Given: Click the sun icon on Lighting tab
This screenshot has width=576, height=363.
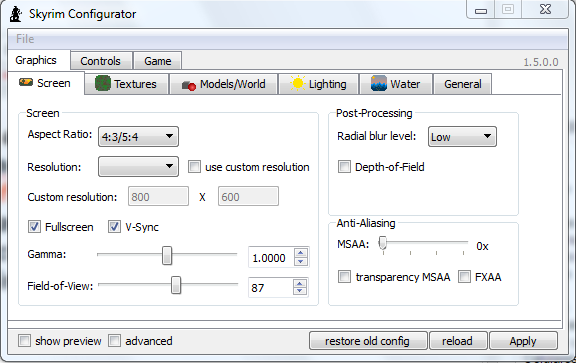Looking at the screenshot, I should click(x=297, y=83).
